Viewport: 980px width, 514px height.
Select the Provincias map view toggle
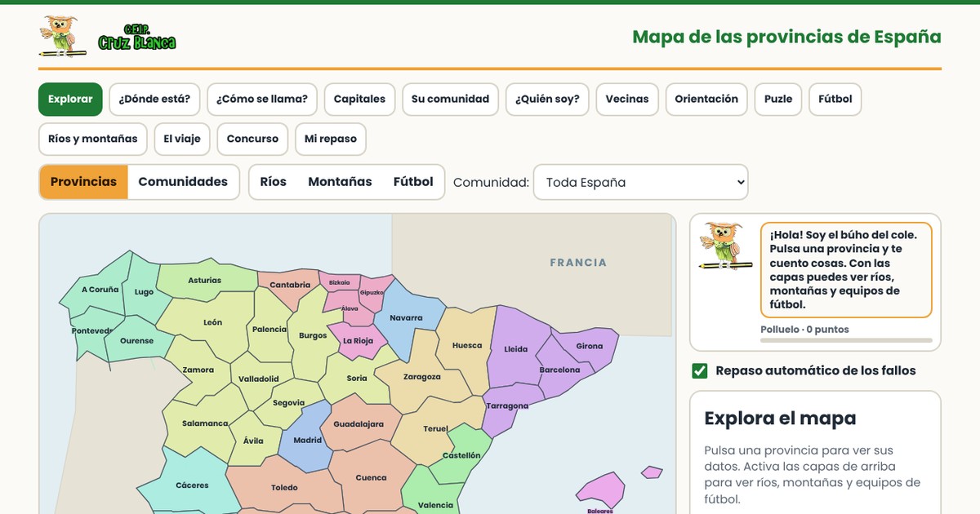click(83, 182)
